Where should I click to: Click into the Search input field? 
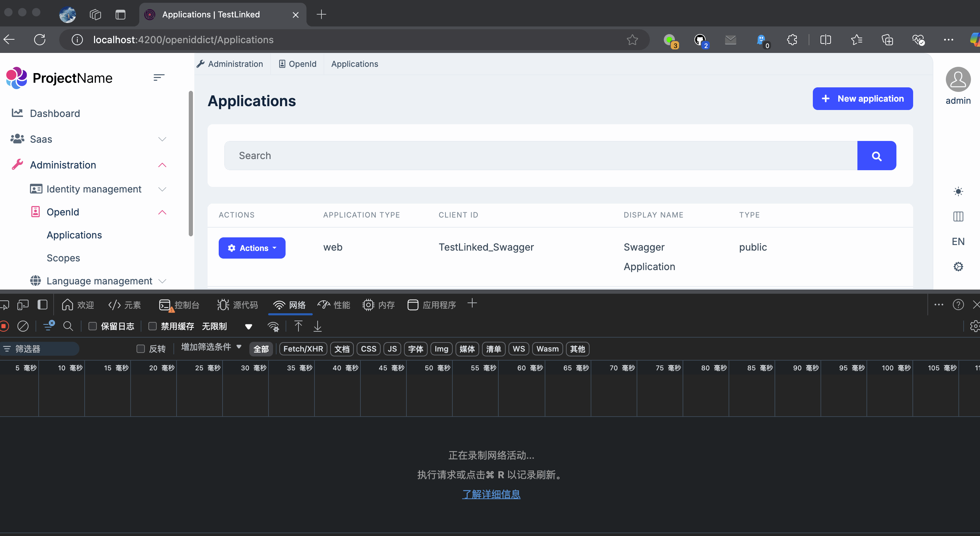540,156
